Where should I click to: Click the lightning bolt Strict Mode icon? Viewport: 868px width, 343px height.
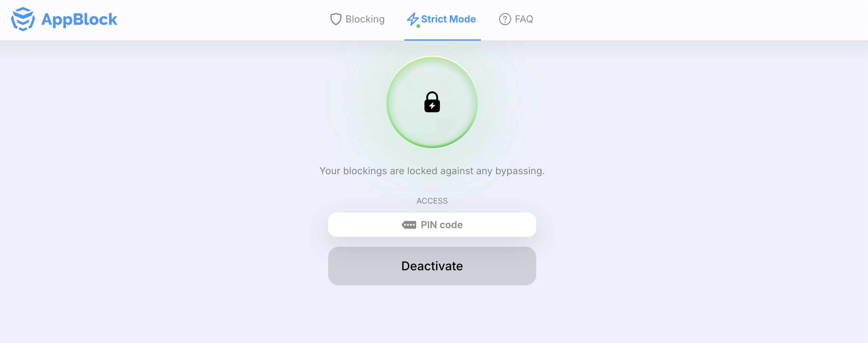click(x=412, y=18)
